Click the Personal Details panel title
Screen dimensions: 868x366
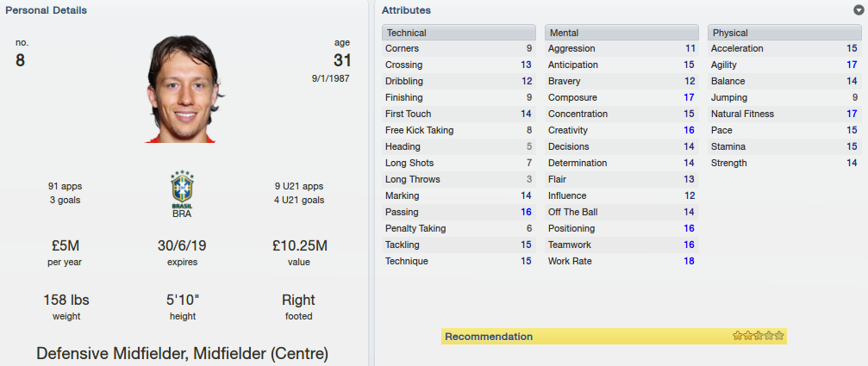46,10
